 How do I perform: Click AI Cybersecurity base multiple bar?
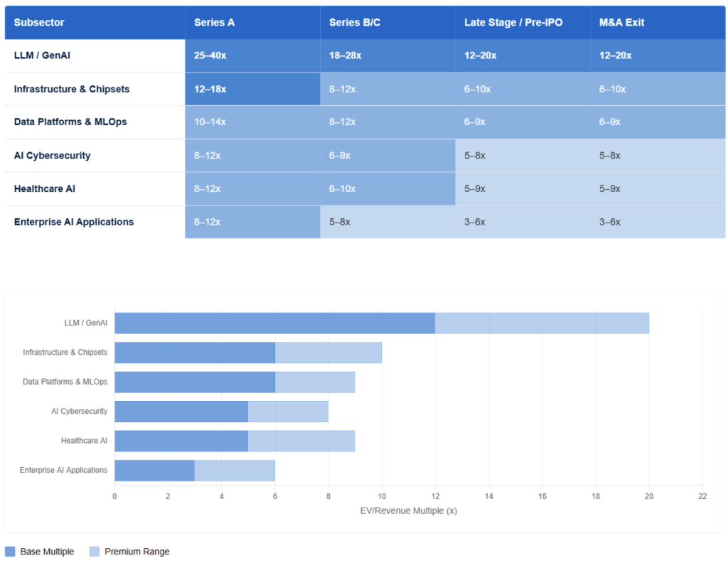[x=181, y=412]
